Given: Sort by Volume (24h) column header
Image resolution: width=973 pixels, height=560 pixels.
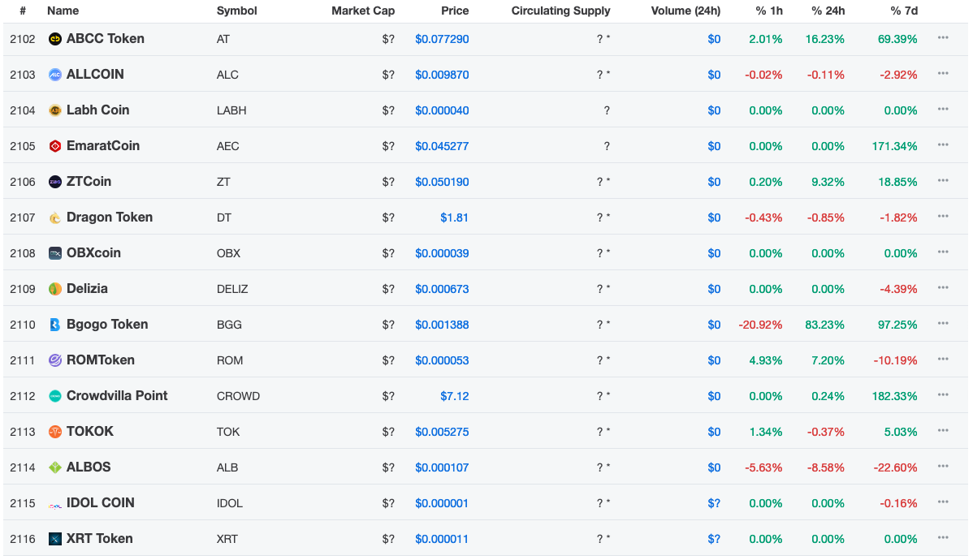Looking at the screenshot, I should point(685,11).
